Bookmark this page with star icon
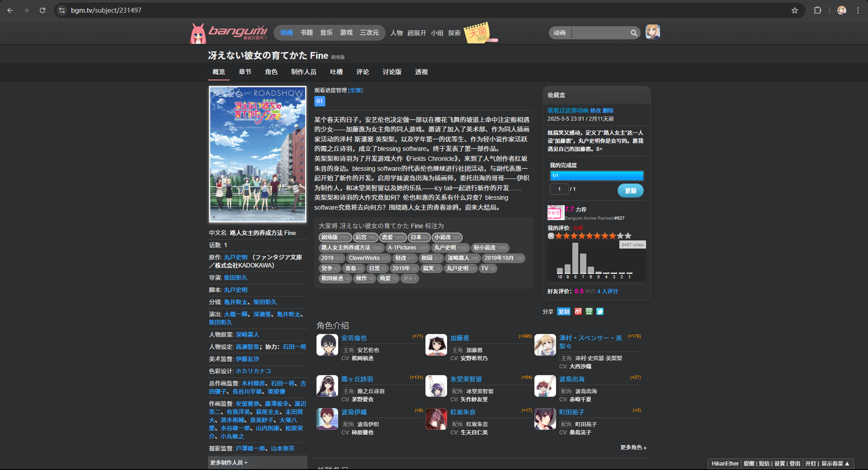The width and height of the screenshot is (868, 470). 794,10
